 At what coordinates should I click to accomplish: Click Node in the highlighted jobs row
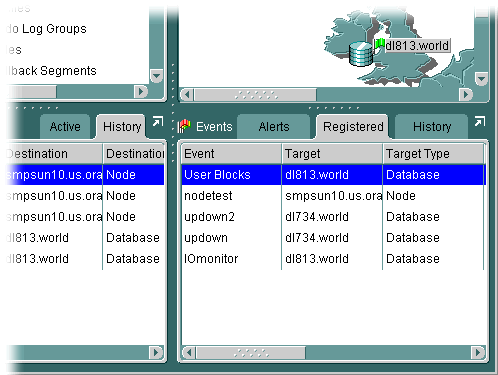[x=121, y=175]
